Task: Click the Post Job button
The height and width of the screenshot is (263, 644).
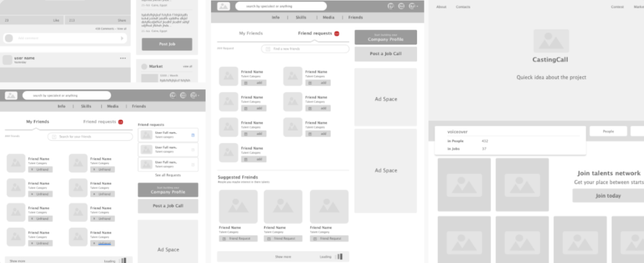Action: tap(167, 44)
